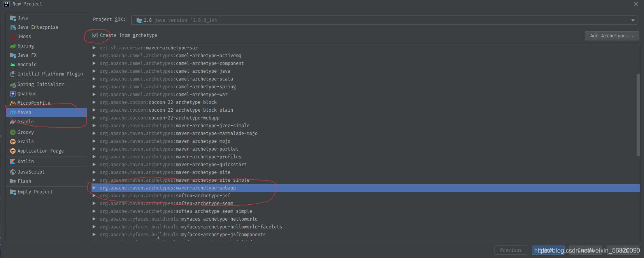Image resolution: width=644 pixels, height=258 pixels.
Task: Expand the camel-archetype-spring entry arrow
Action: click(94, 87)
